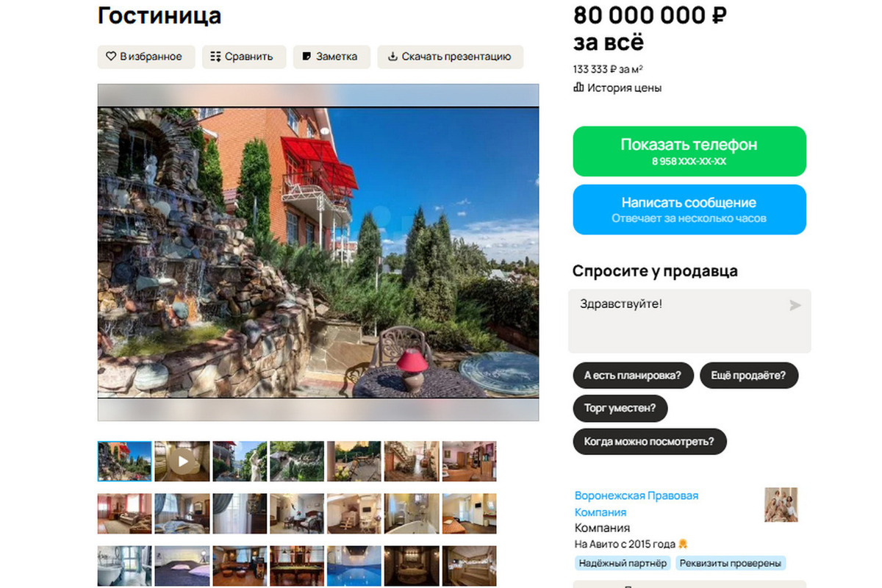This screenshot has width=882, height=588.
Task: Play the video thumbnail in gallery
Action: pyautogui.click(x=182, y=461)
